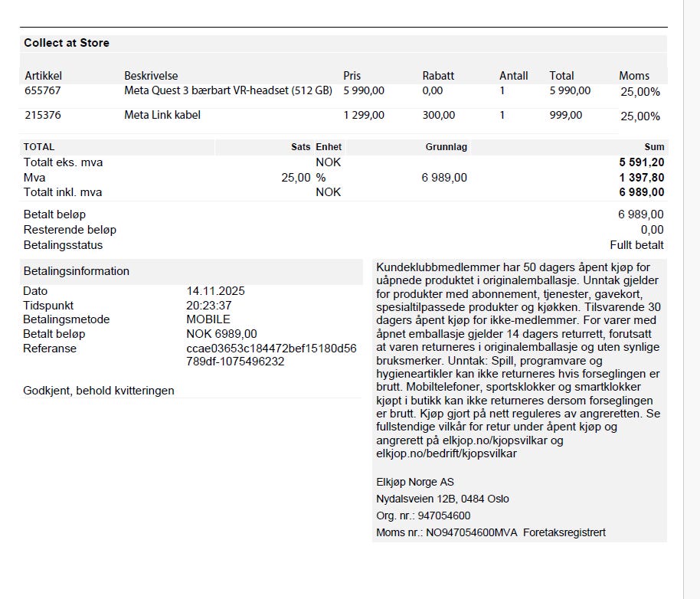700x599 pixels.
Task: Click the 'Tidspunkt' label
Action: click(48, 306)
